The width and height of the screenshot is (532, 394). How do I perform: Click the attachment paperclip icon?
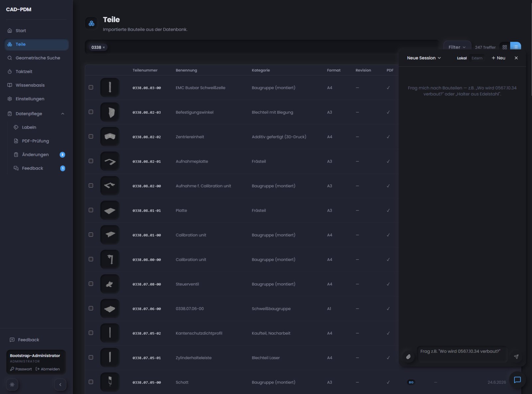coord(408,357)
